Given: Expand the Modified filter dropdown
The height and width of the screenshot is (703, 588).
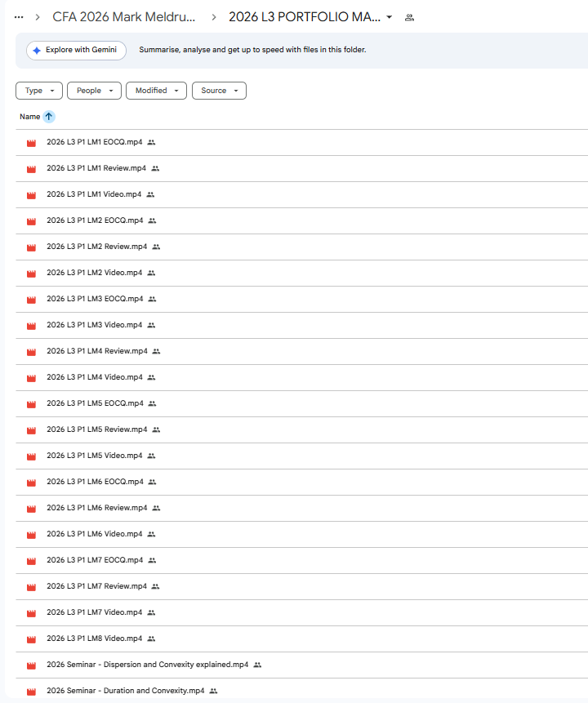Looking at the screenshot, I should coord(156,91).
